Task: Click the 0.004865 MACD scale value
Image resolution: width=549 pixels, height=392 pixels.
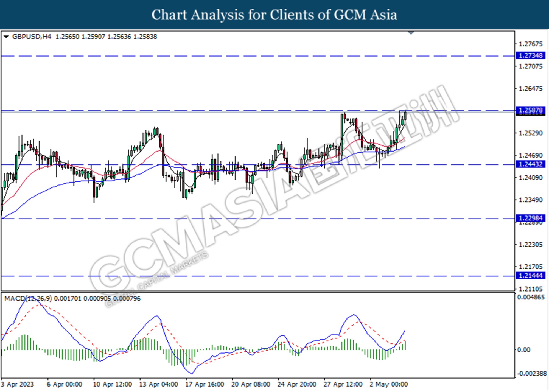Action: 531,297
